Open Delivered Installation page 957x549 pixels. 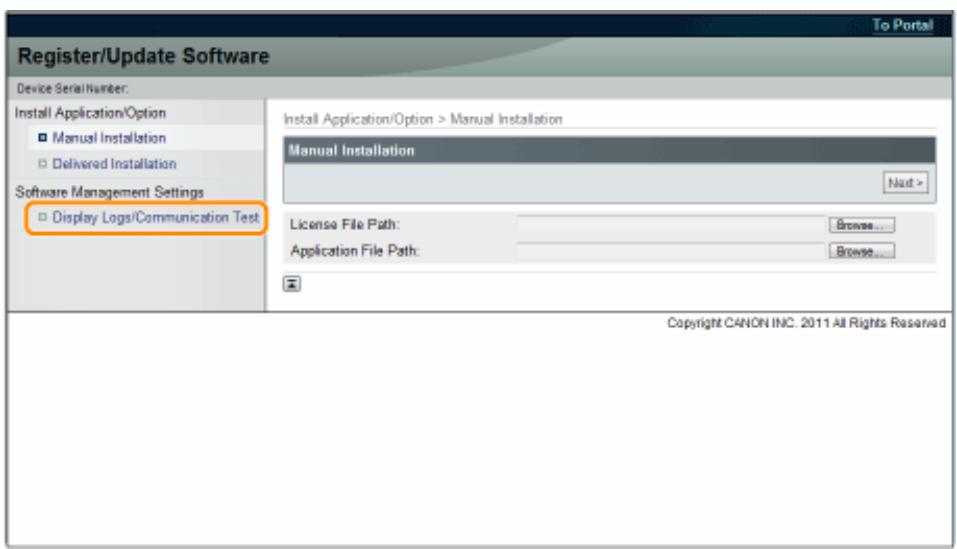point(114,163)
